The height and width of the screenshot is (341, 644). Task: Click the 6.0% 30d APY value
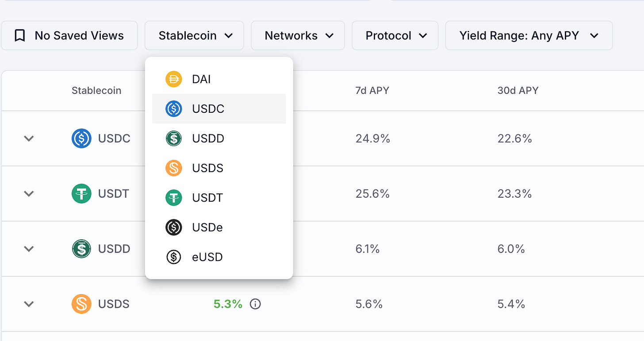point(511,249)
